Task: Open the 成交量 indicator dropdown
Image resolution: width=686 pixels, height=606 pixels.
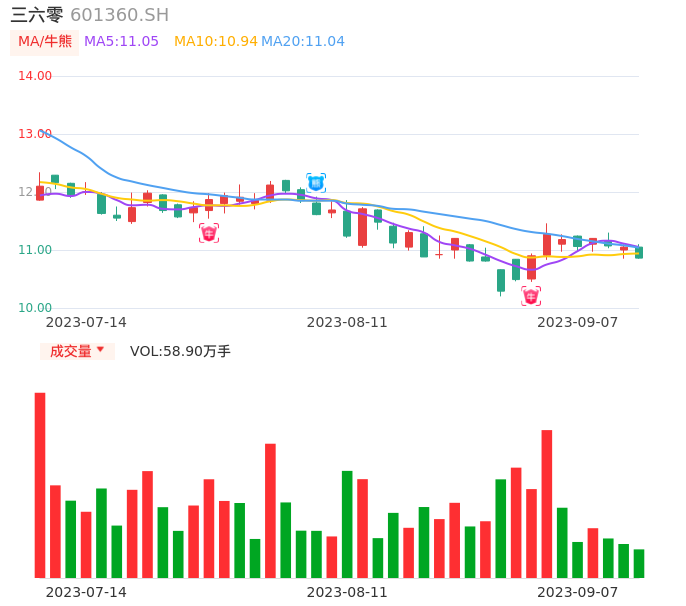Action: coord(77,351)
